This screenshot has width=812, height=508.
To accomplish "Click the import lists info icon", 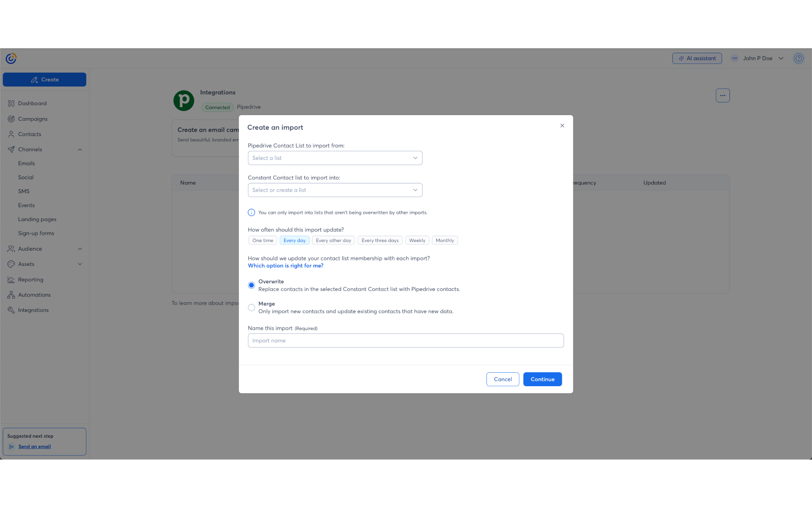I will 251,213.
